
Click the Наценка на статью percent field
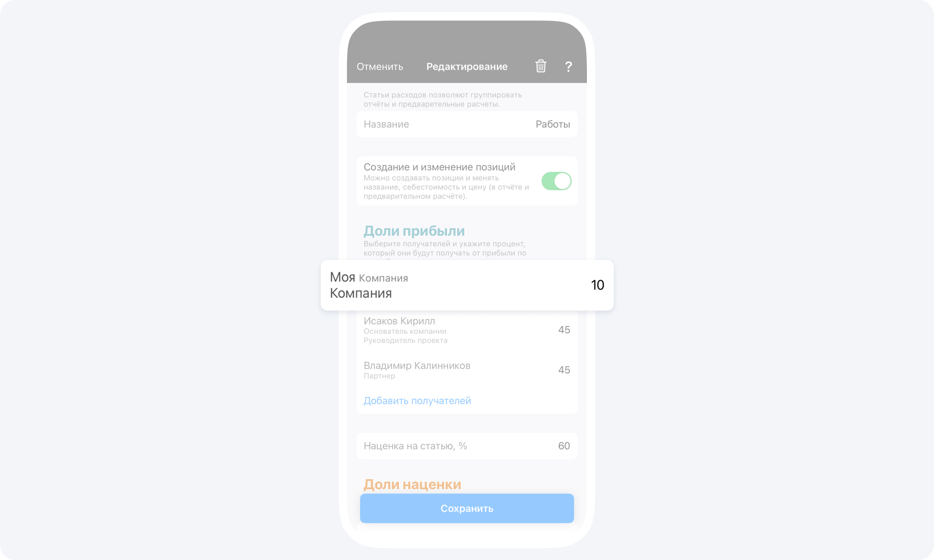coord(467,446)
